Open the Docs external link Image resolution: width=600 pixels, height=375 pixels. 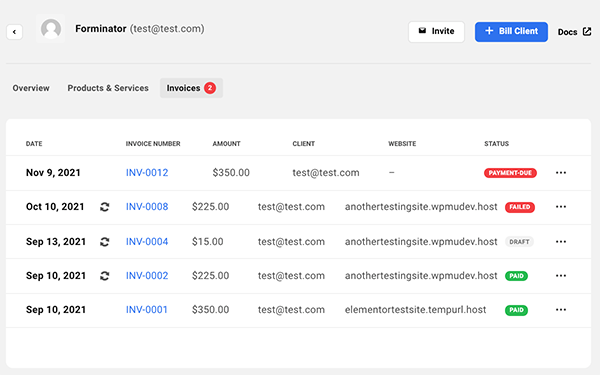click(574, 32)
